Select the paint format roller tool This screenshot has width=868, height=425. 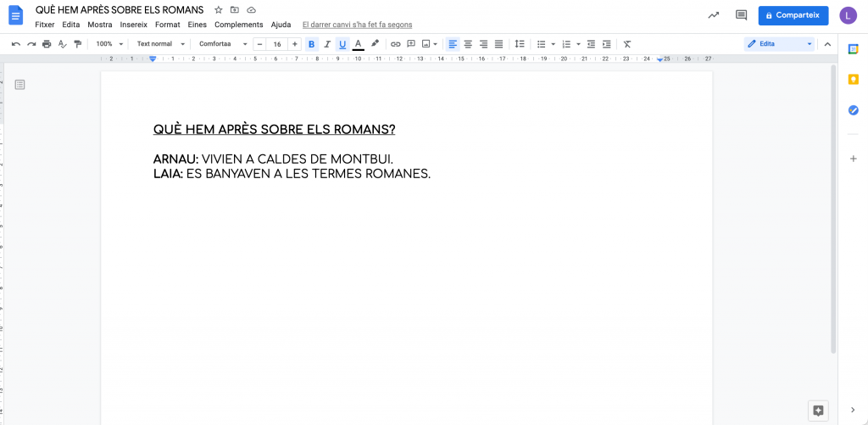(x=77, y=44)
